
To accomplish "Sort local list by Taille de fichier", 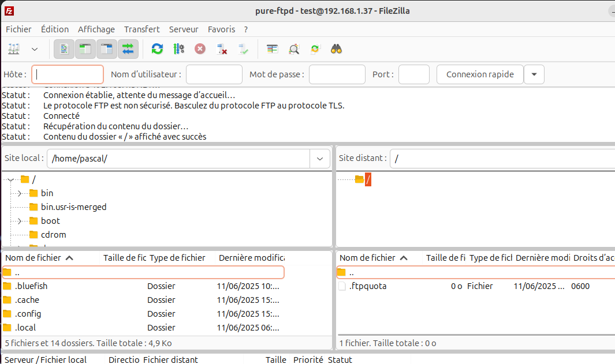I will pyautogui.click(x=124, y=258).
